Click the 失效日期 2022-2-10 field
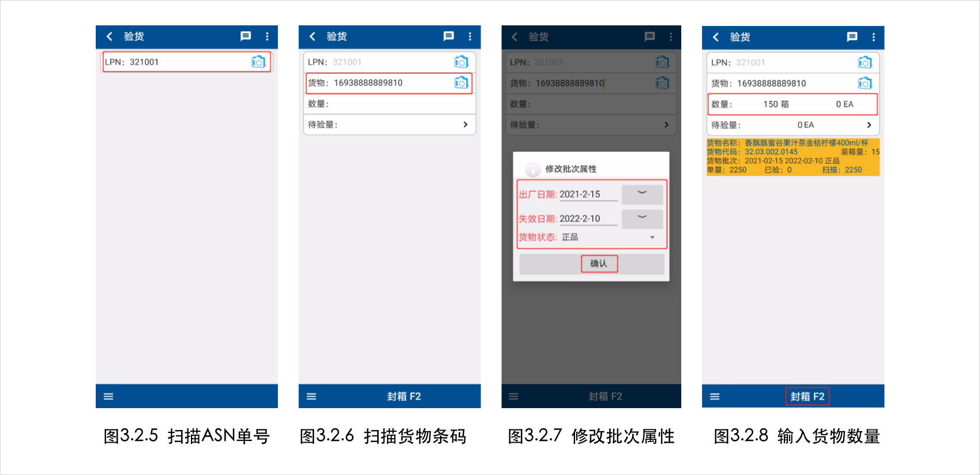This screenshot has width=980, height=475. point(588,218)
